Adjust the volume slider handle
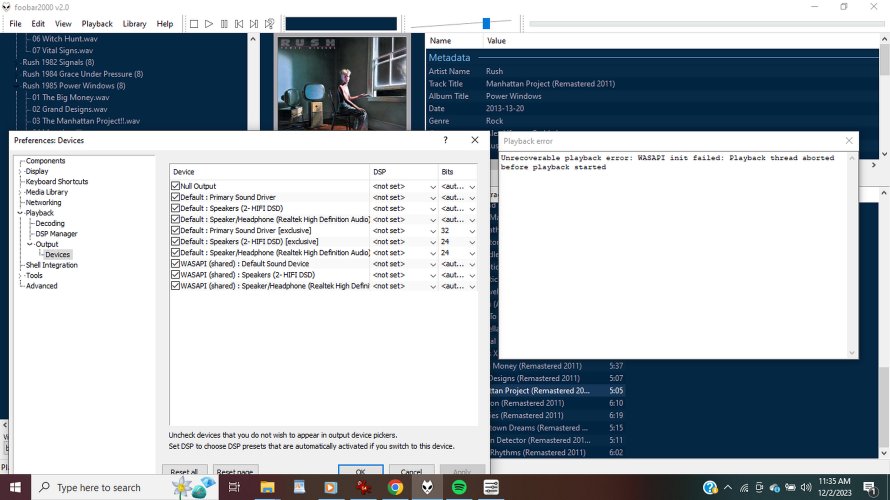 point(486,23)
